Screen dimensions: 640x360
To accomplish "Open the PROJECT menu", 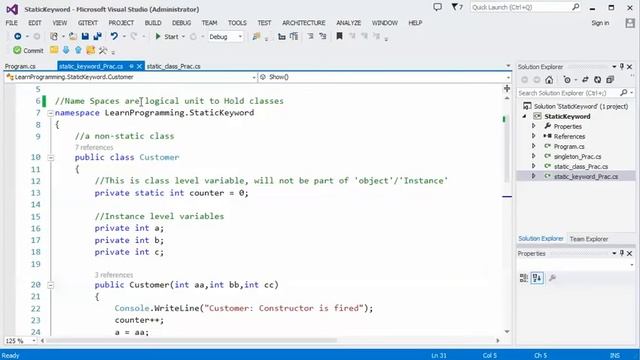I will (121, 23).
